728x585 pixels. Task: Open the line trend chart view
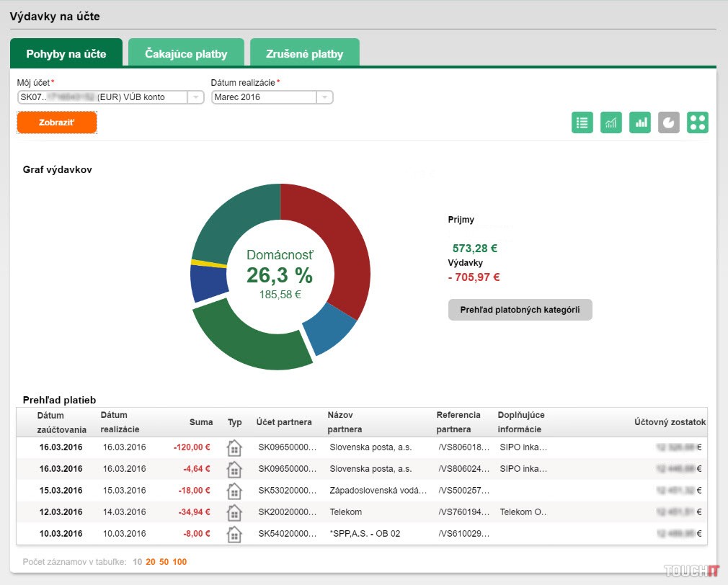tap(611, 122)
